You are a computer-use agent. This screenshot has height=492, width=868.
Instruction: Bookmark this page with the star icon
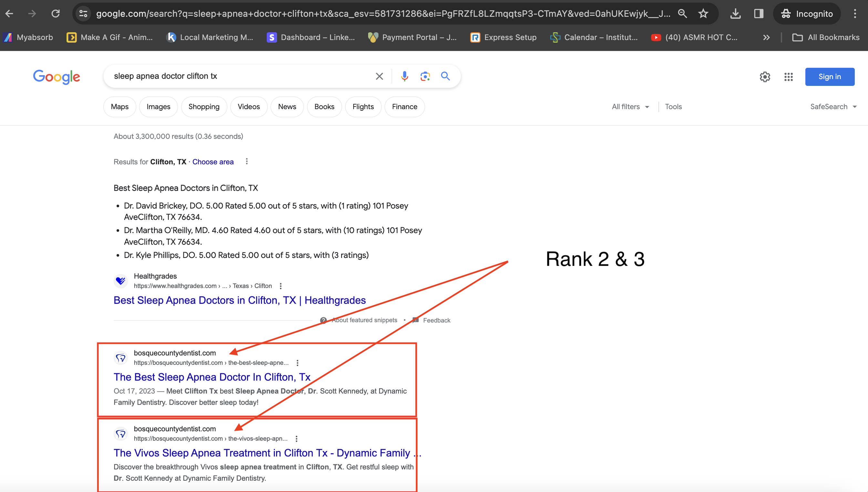coord(703,14)
